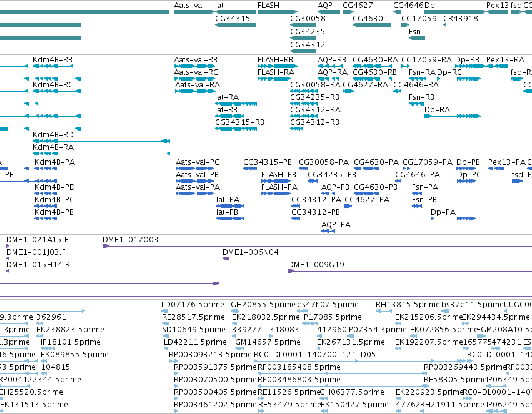
Task: Select the Kdm4B-RA transcript
Action: [x=101, y=154]
